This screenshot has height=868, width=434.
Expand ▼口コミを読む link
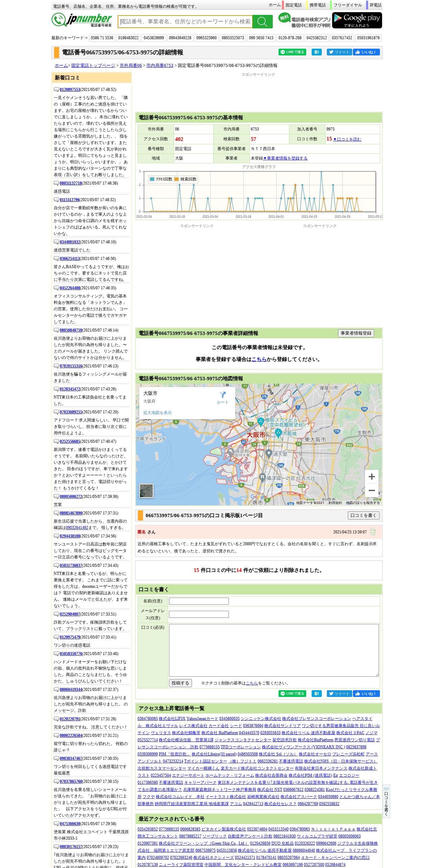click(x=347, y=139)
